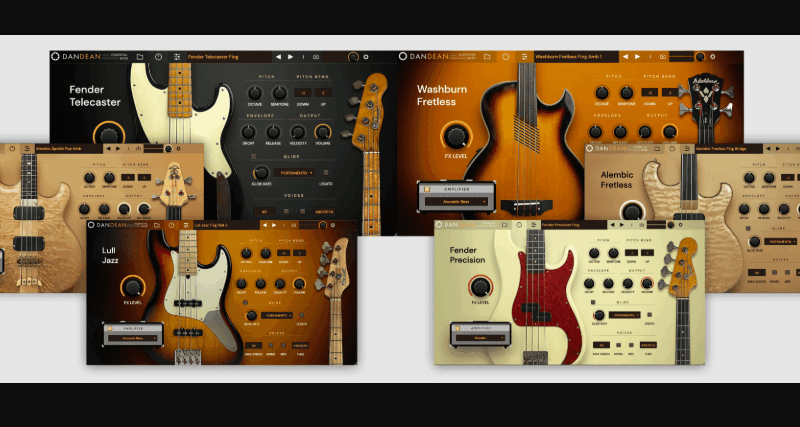
Task: Click the Glide Rate knob in Fender Telecaster window
Action: point(261,172)
